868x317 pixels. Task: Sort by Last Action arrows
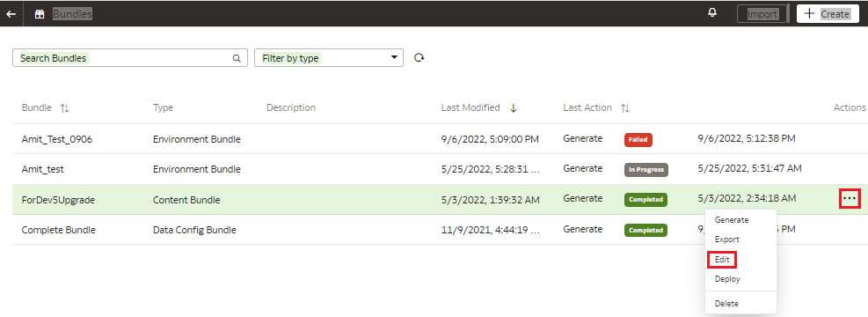tap(625, 108)
